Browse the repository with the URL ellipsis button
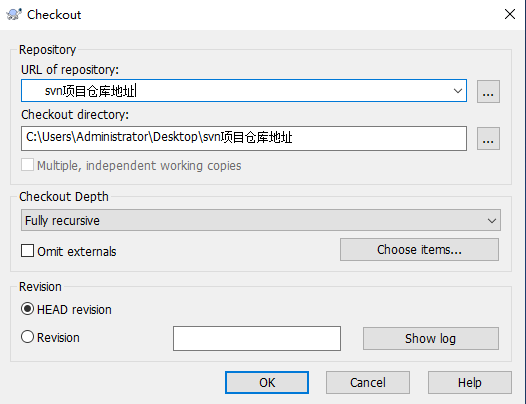 tap(488, 91)
